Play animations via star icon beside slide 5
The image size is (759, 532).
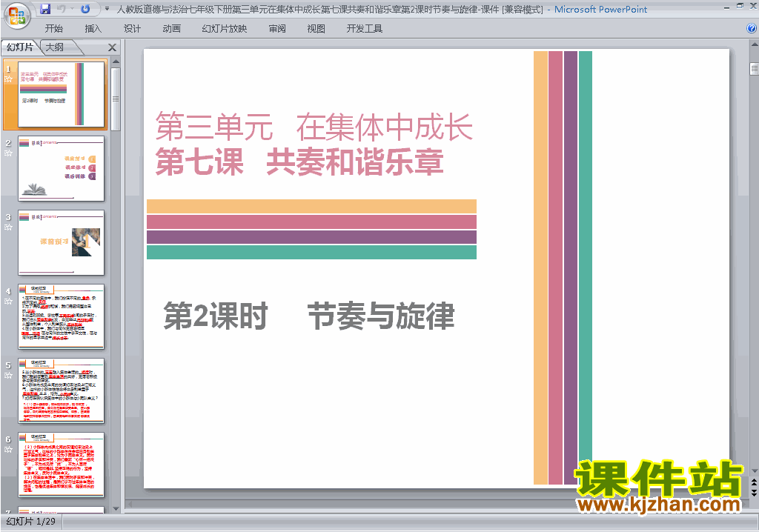(8, 375)
